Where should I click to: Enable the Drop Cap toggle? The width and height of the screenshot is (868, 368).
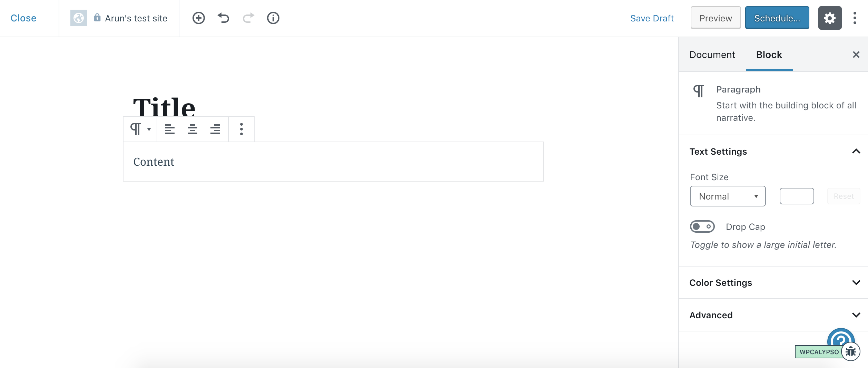pyautogui.click(x=702, y=226)
